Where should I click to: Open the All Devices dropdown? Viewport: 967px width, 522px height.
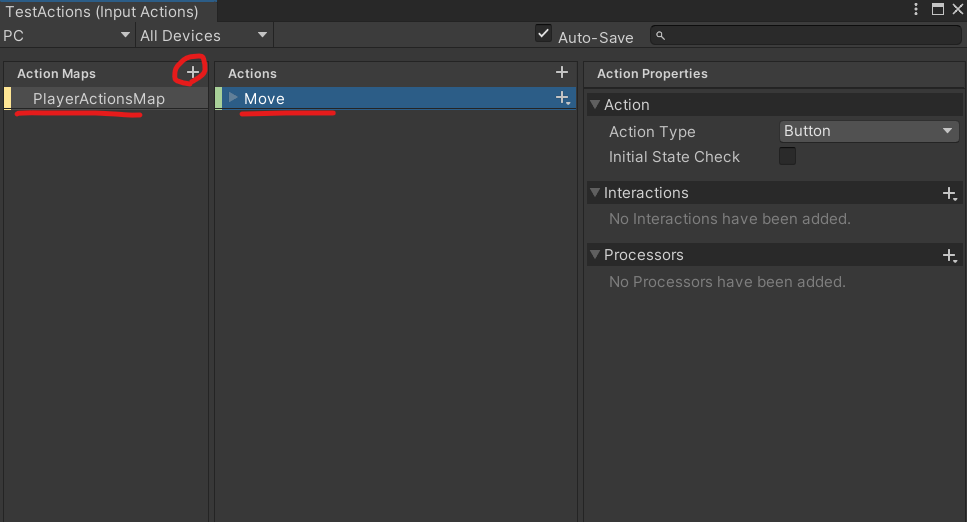pyautogui.click(x=204, y=36)
